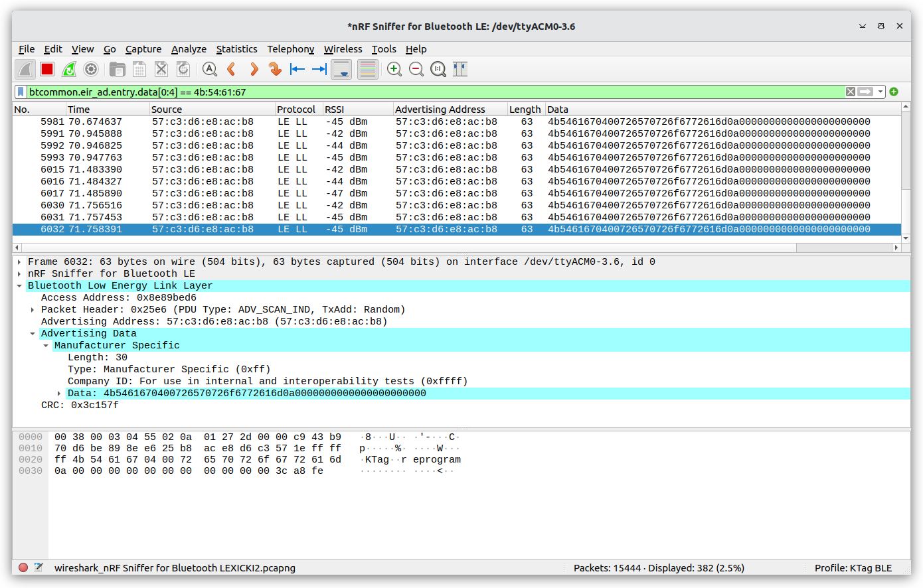Close this capture file icon
Viewport: 923px width, 588px height.
(x=161, y=69)
